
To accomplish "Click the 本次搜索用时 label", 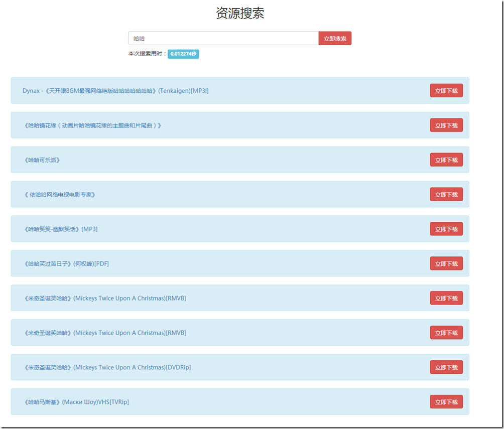I will tap(147, 54).
